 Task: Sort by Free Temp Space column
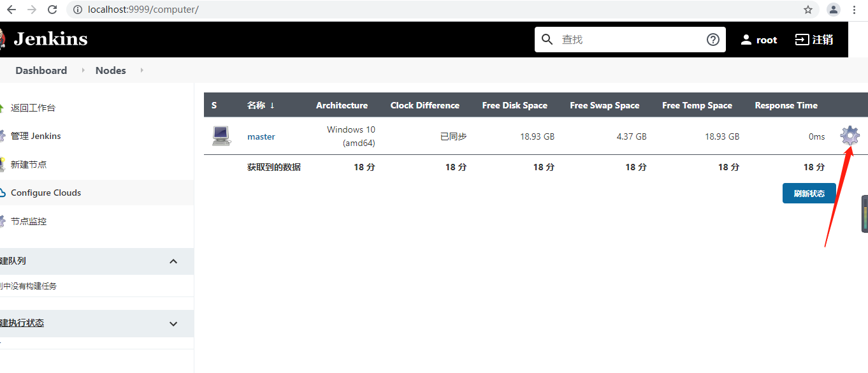697,105
